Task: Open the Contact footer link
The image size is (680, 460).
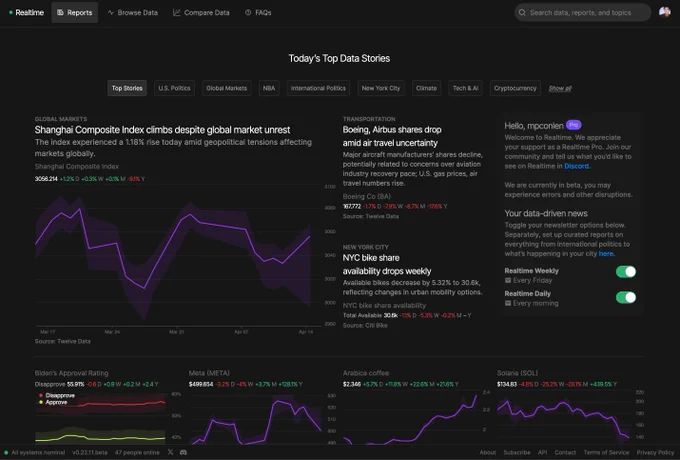Action: [565, 452]
